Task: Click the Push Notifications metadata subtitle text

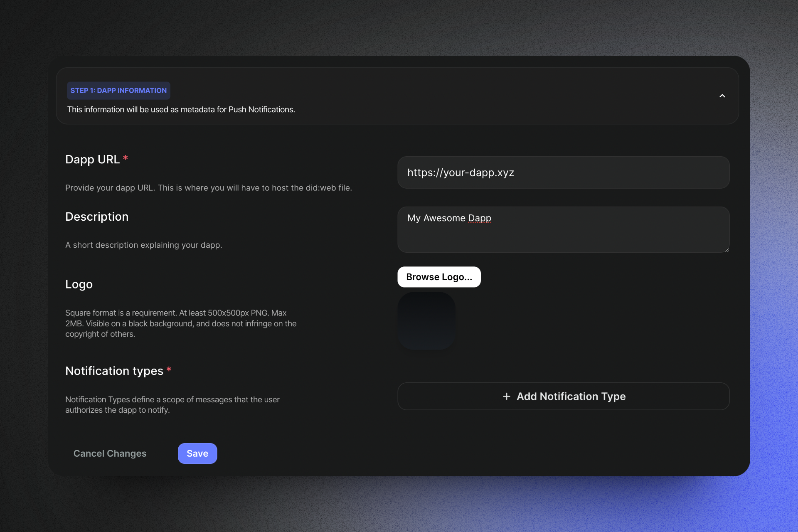Action: click(x=181, y=110)
